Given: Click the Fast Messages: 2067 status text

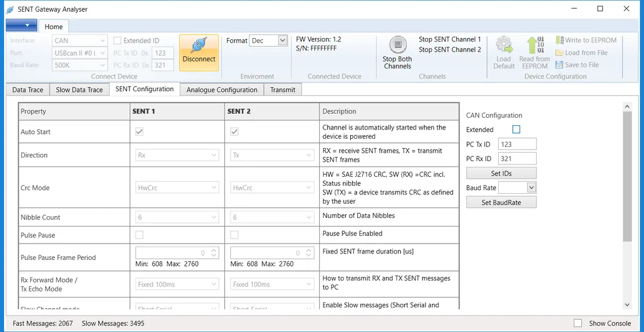Looking at the screenshot, I should click(x=43, y=323).
